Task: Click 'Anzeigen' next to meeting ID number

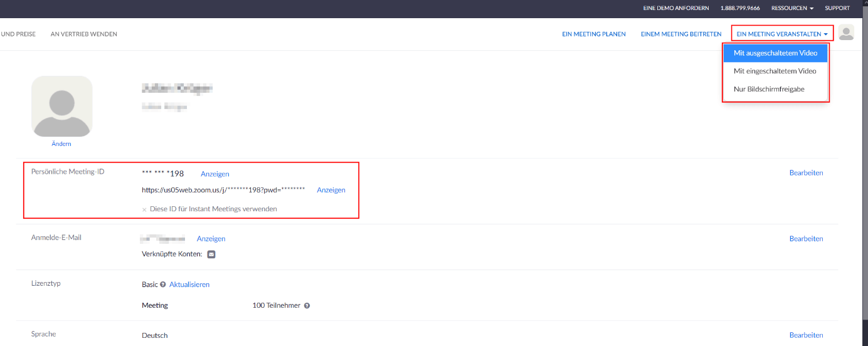Action: click(x=215, y=174)
